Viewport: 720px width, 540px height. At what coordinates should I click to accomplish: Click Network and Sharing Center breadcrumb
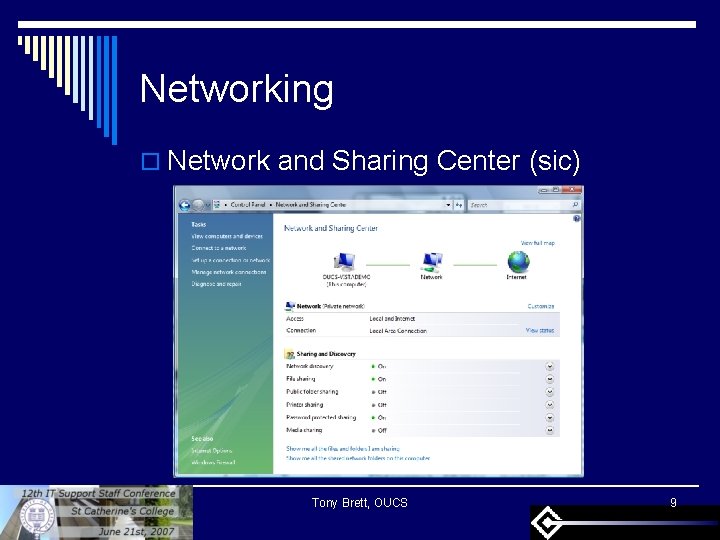(310, 205)
